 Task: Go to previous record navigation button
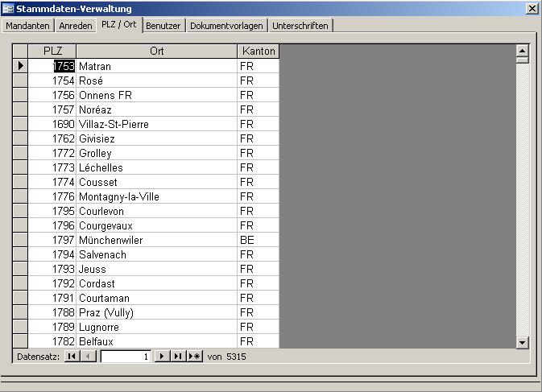click(x=89, y=356)
